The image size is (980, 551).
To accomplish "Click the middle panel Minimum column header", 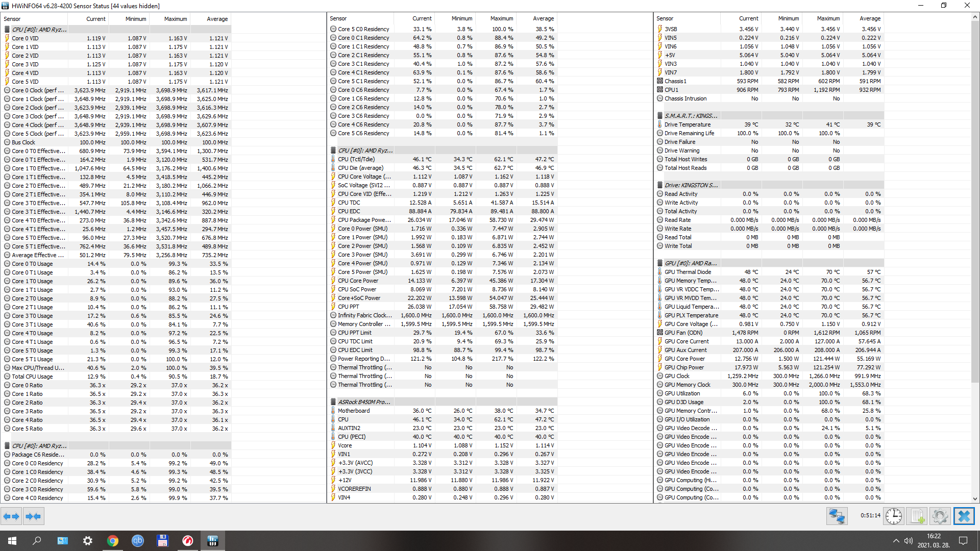I will tap(455, 18).
